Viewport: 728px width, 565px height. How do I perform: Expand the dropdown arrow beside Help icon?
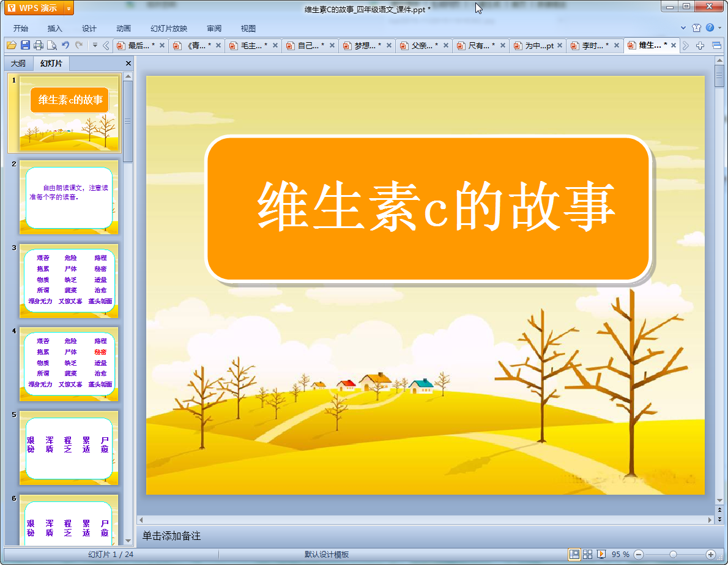(719, 28)
